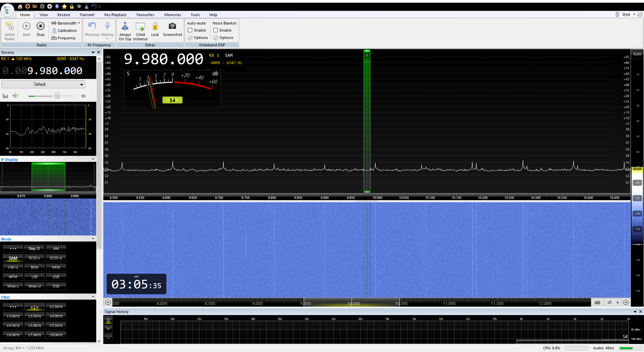The height and width of the screenshot is (352, 644).
Task: Open the Bandwidth dropdown
Action: click(66, 23)
